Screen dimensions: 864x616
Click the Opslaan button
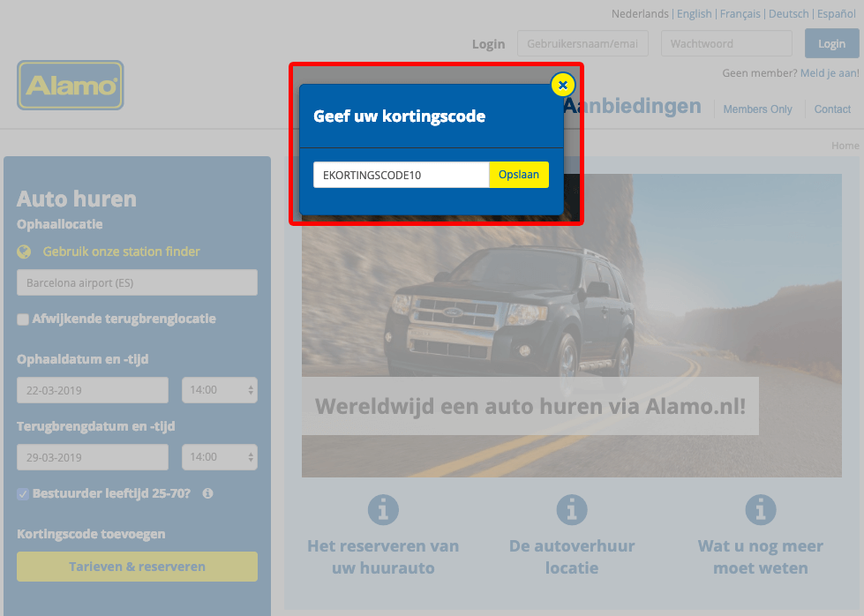[x=519, y=175]
